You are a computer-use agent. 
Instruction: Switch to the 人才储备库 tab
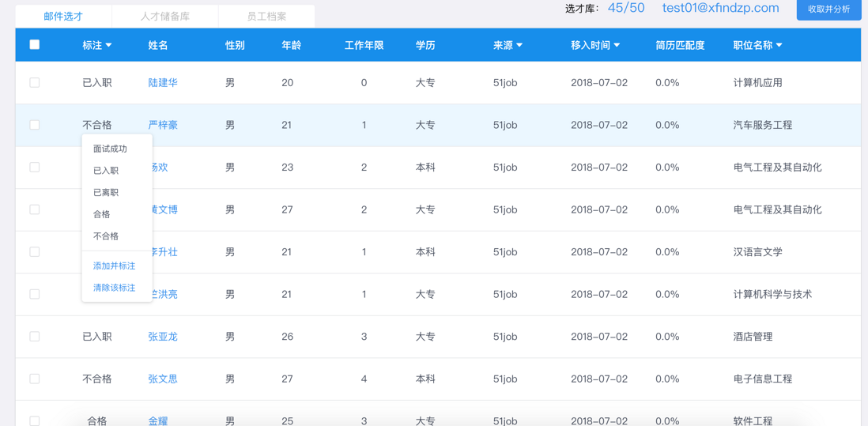click(165, 16)
